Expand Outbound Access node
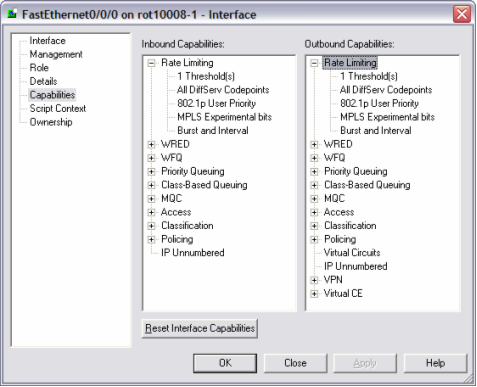 tap(314, 212)
